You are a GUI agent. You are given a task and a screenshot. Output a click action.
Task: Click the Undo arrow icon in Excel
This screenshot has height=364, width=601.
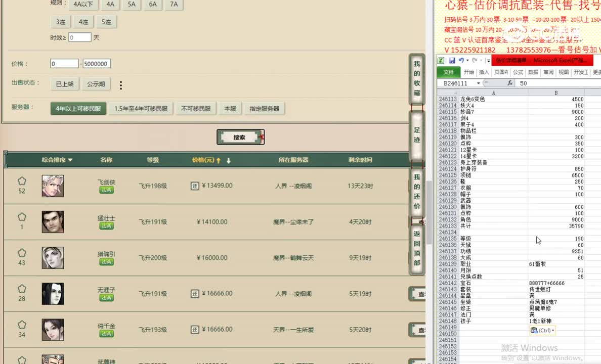click(x=461, y=60)
